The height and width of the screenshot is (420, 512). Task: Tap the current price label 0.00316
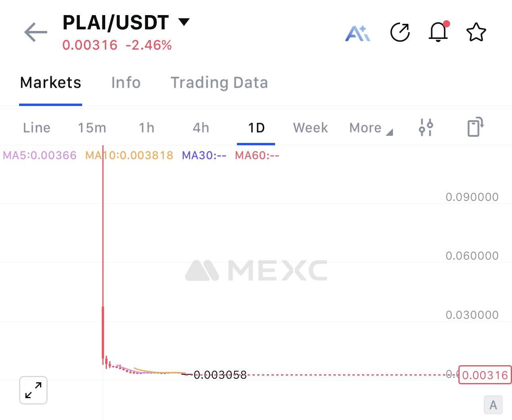point(485,375)
